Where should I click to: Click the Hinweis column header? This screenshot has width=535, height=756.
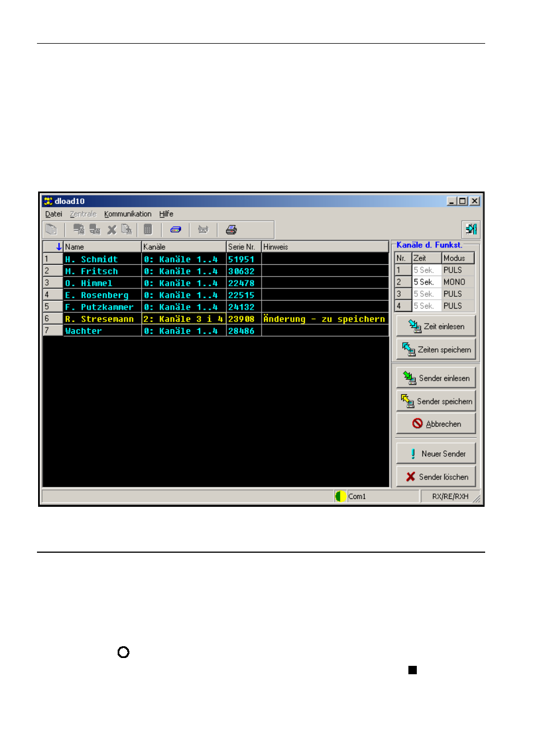click(325, 246)
